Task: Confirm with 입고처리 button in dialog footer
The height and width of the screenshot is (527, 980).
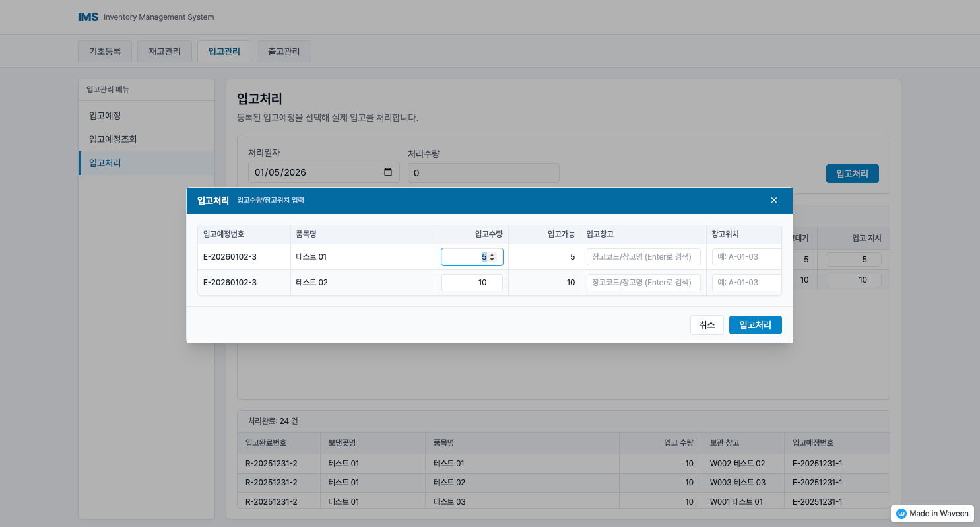Action: [x=755, y=325]
